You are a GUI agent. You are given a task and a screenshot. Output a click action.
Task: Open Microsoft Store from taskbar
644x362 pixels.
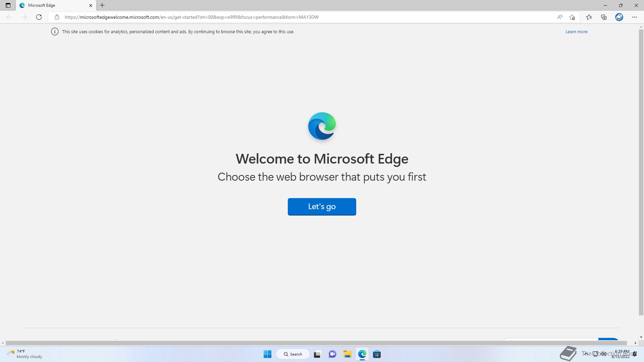(x=377, y=354)
